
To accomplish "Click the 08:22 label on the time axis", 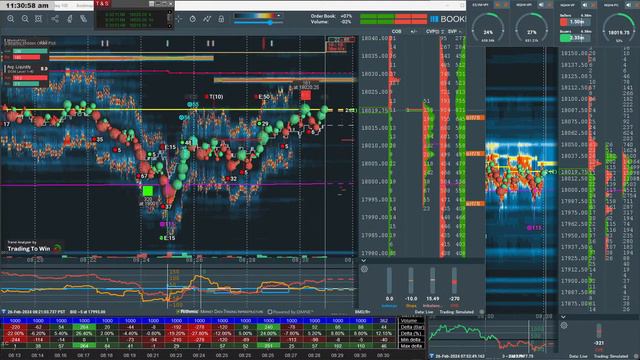I will click(x=87, y=260).
